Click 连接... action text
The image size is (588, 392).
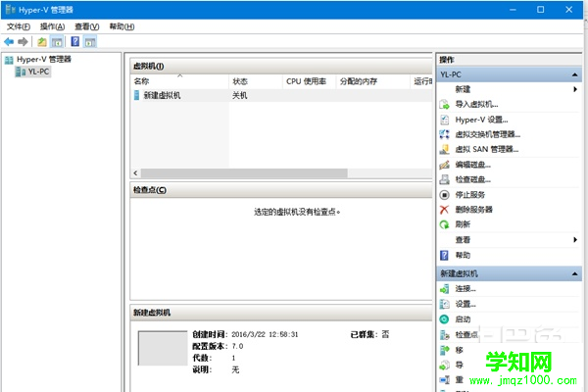click(465, 289)
